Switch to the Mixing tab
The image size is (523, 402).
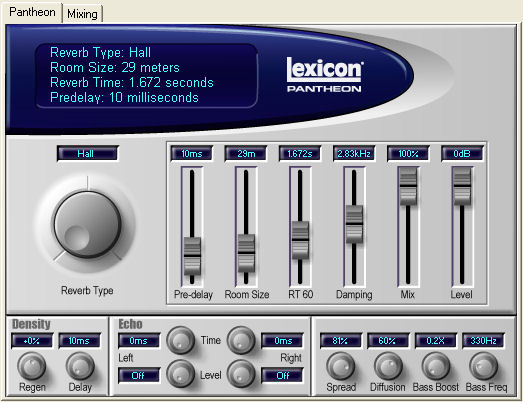tap(82, 14)
